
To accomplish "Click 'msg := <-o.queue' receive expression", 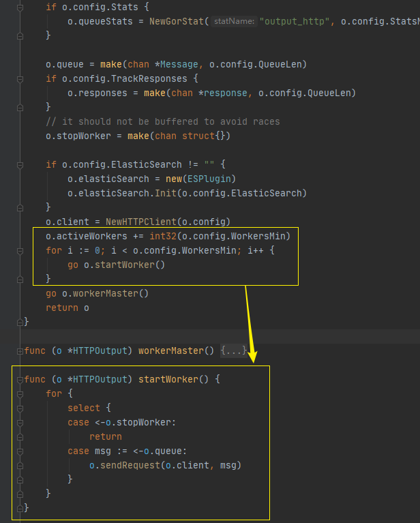I will coord(138,451).
